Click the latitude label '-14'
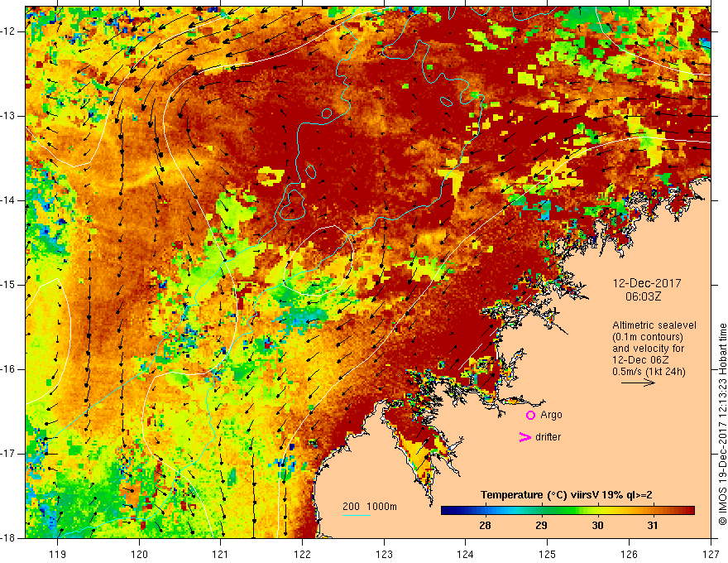The image size is (728, 563). (8, 200)
